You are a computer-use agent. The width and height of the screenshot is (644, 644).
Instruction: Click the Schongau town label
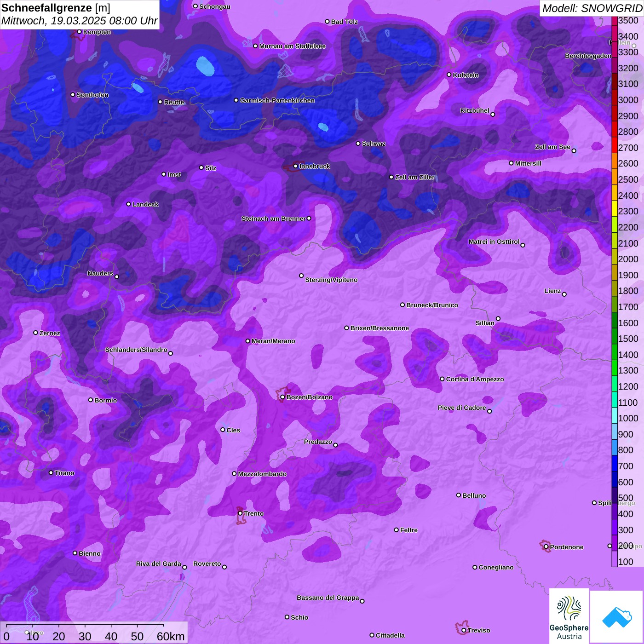click(x=215, y=6)
